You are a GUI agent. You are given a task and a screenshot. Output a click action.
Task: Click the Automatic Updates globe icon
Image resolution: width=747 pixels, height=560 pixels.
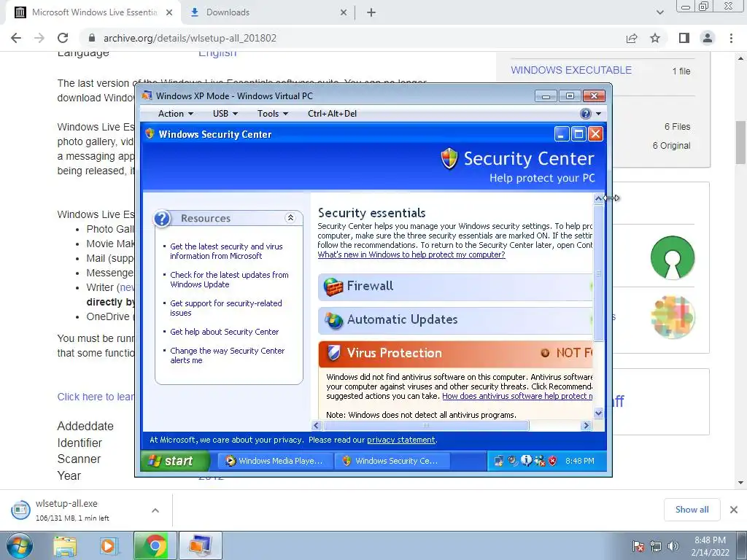pyautogui.click(x=333, y=320)
